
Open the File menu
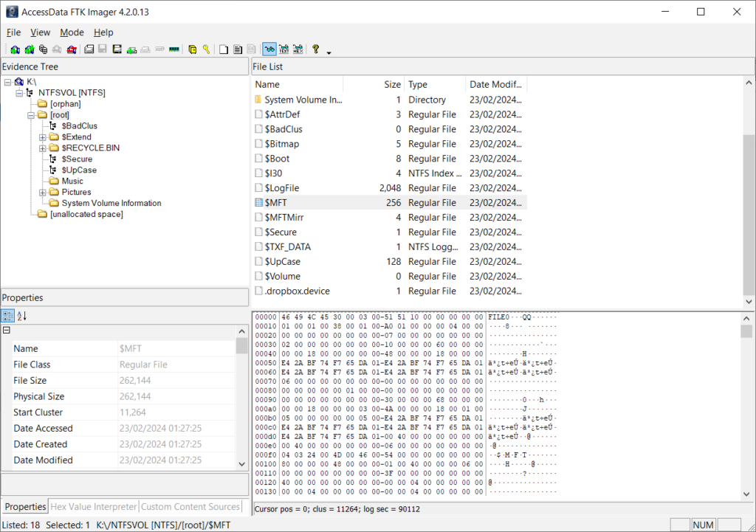click(x=13, y=32)
